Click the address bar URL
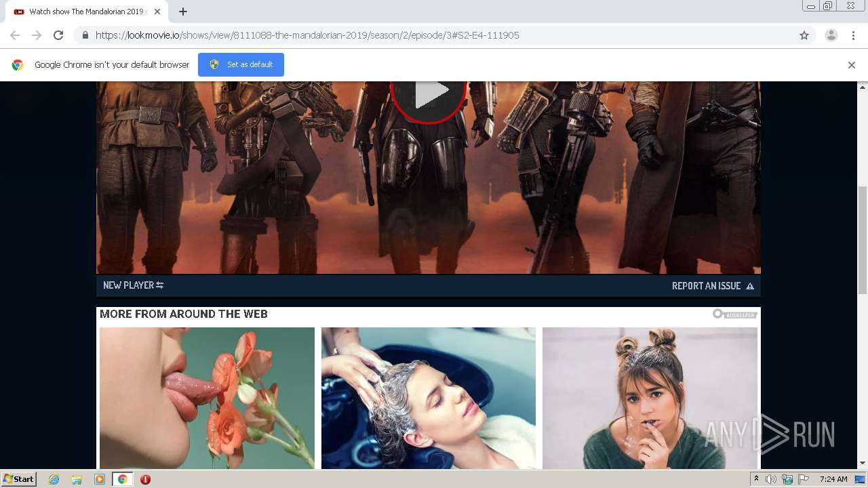Image resolution: width=868 pixels, height=488 pixels. 307,35
